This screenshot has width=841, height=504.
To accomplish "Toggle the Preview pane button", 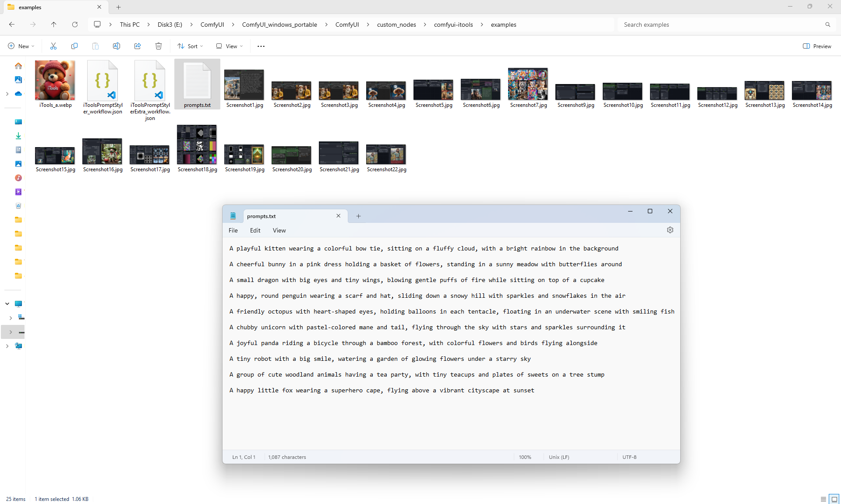I will tap(817, 46).
